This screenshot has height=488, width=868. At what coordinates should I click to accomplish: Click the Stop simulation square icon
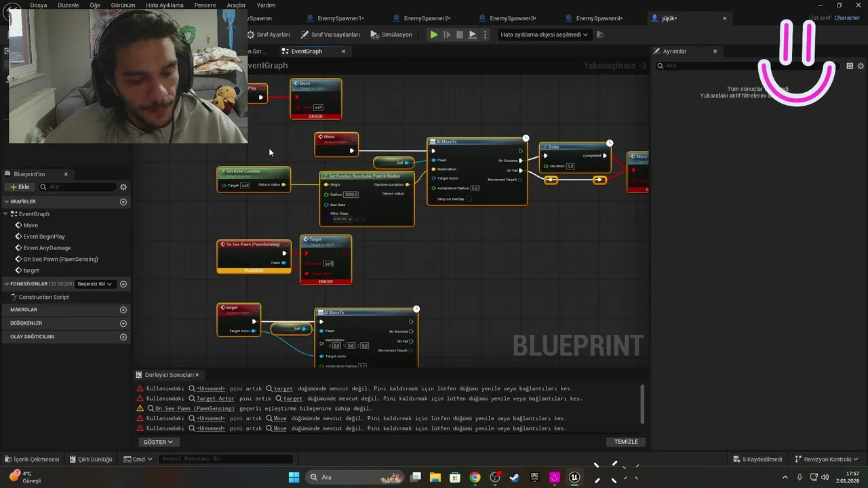pyautogui.click(x=460, y=35)
